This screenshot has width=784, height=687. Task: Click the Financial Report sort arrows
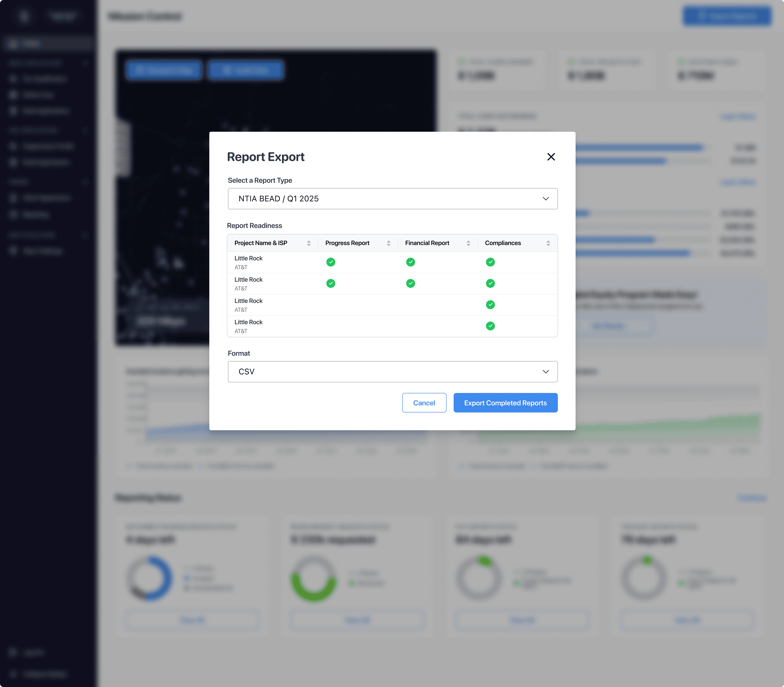point(468,243)
